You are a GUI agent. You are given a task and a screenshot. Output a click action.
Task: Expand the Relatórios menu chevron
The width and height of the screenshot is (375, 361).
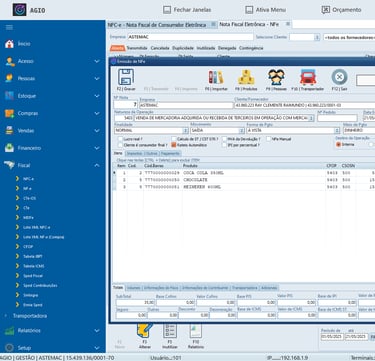coord(97,331)
